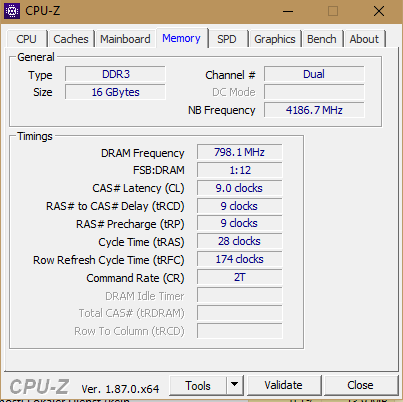This screenshot has height=402, width=403.
Task: Click the CAS# Latency (CL) label
Action: [x=138, y=188]
